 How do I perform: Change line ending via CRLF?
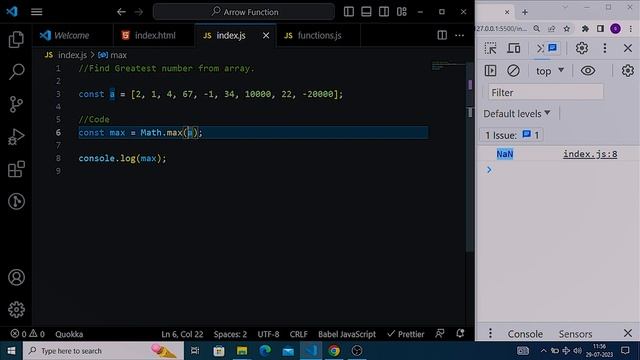click(x=298, y=334)
